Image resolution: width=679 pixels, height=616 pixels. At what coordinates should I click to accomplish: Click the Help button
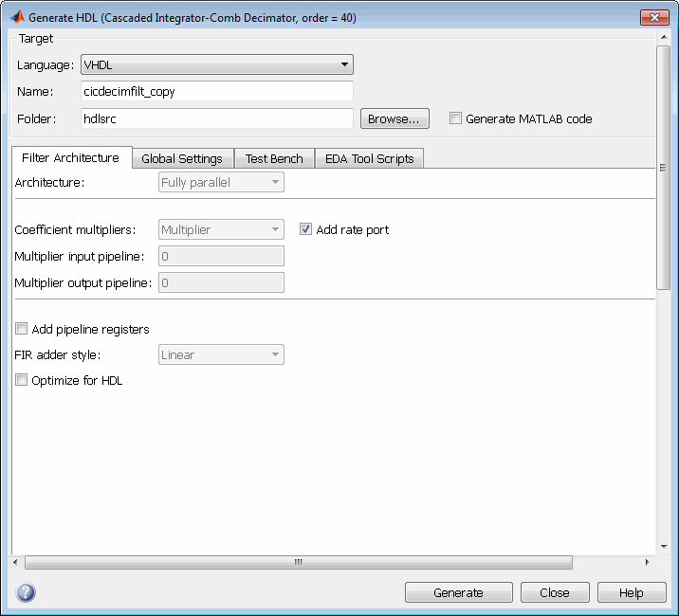coord(632,592)
